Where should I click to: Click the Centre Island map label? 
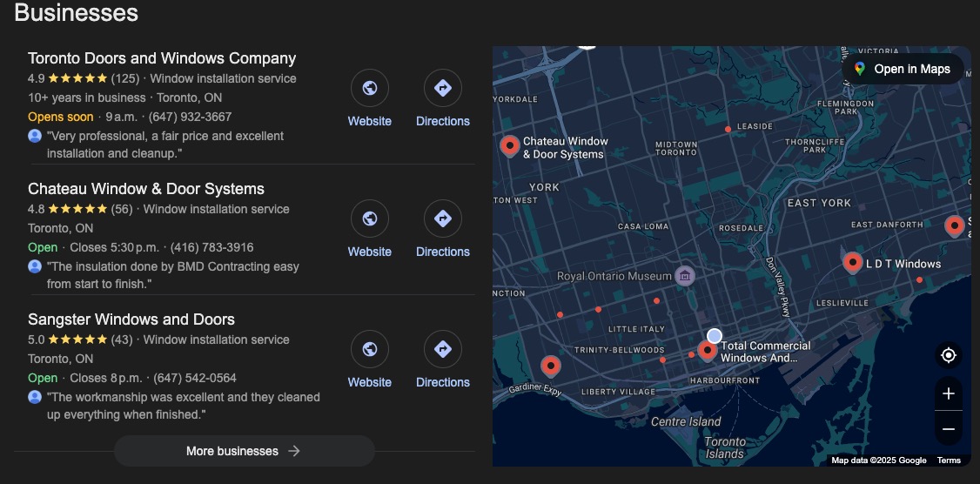686,421
